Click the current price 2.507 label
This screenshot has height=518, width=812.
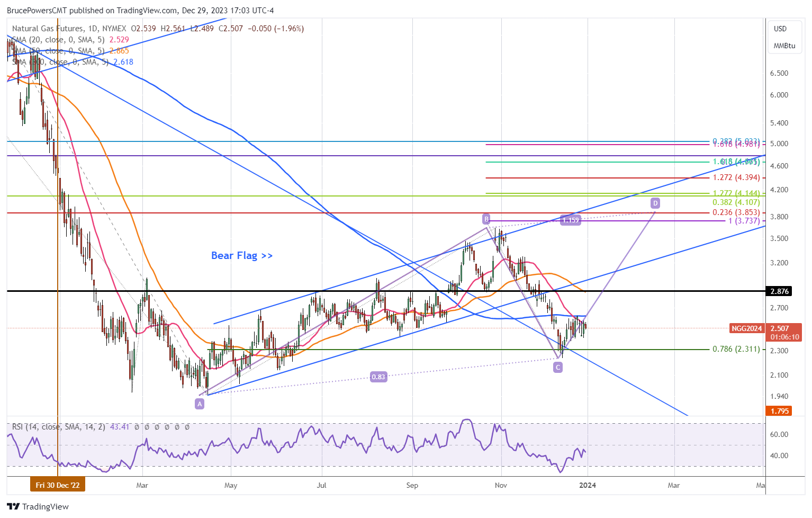[780, 328]
